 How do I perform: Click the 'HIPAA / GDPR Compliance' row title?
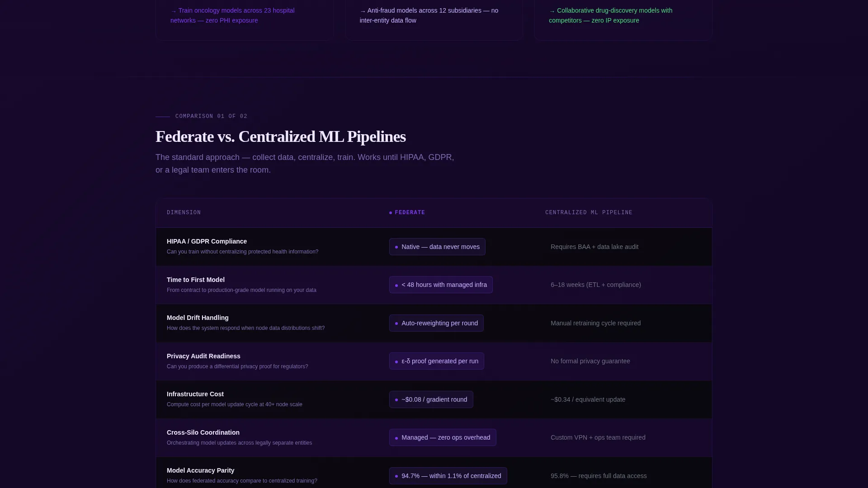click(207, 241)
